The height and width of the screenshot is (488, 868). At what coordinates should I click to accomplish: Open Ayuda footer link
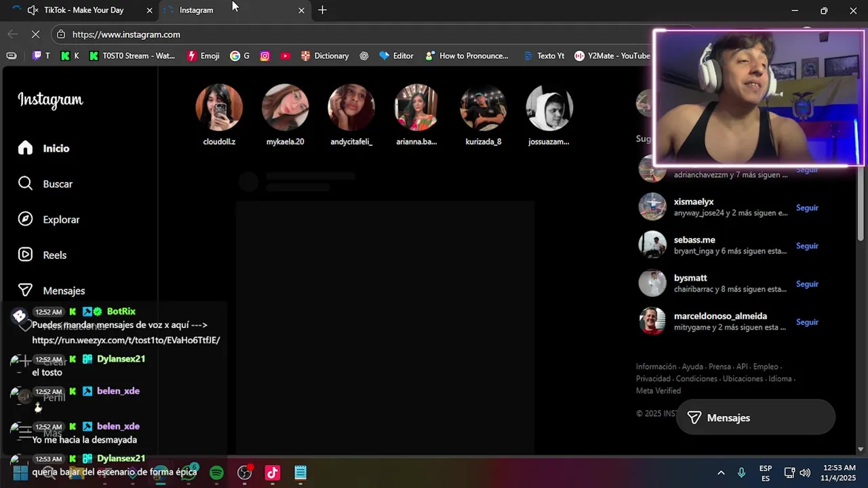pyautogui.click(x=692, y=367)
